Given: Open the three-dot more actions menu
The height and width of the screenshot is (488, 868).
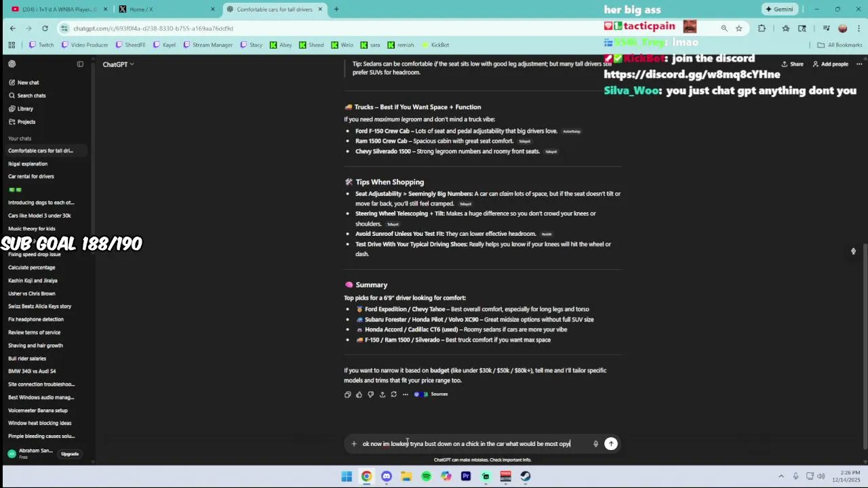Looking at the screenshot, I should 406,394.
